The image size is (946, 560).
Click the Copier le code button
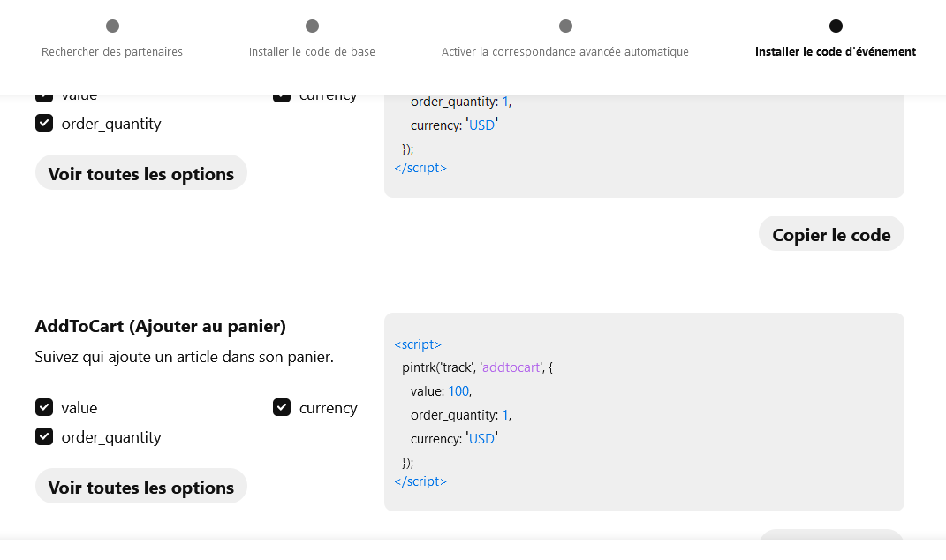[x=831, y=233]
